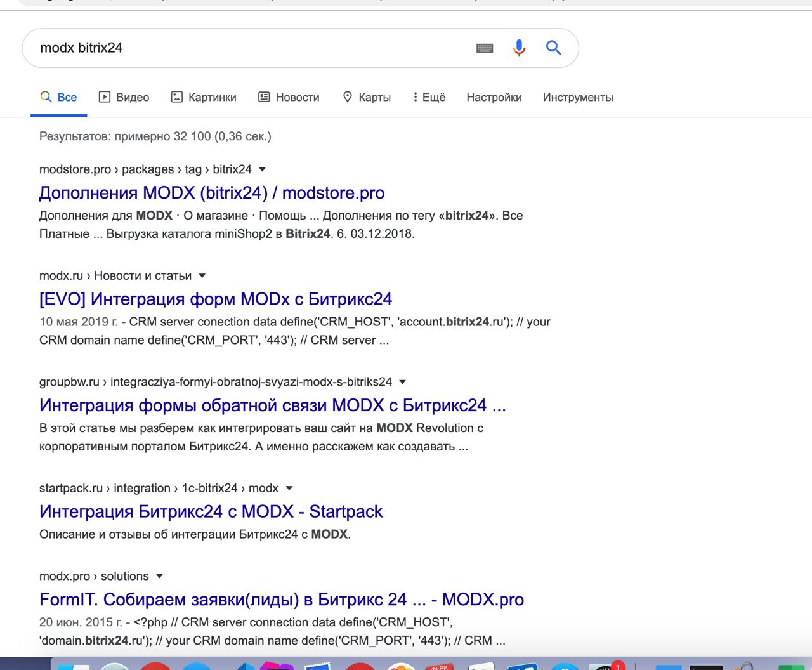Switch to the Картинки tab
Image resolution: width=812 pixels, height=670 pixels.
pos(204,97)
